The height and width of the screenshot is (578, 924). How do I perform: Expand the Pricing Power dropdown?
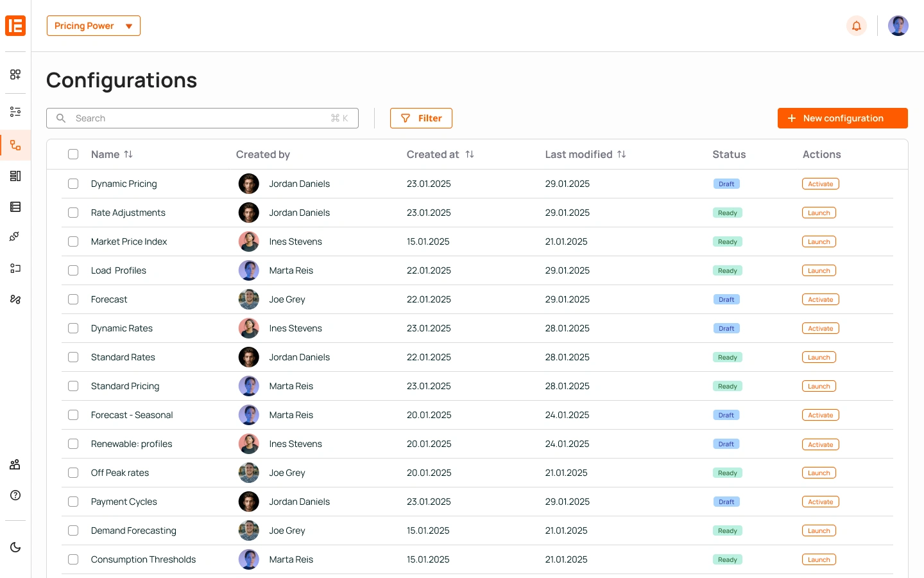click(x=94, y=26)
